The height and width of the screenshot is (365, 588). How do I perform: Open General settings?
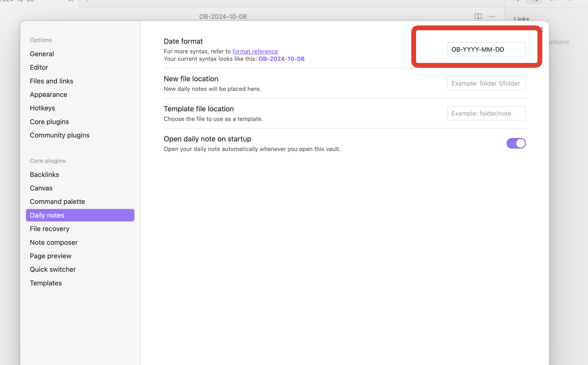pos(42,54)
